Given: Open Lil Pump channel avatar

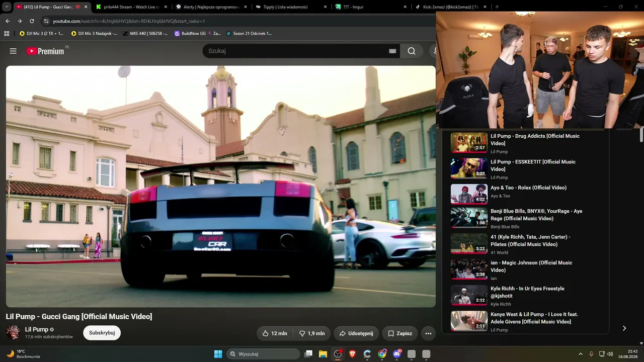Looking at the screenshot, I should point(13,332).
